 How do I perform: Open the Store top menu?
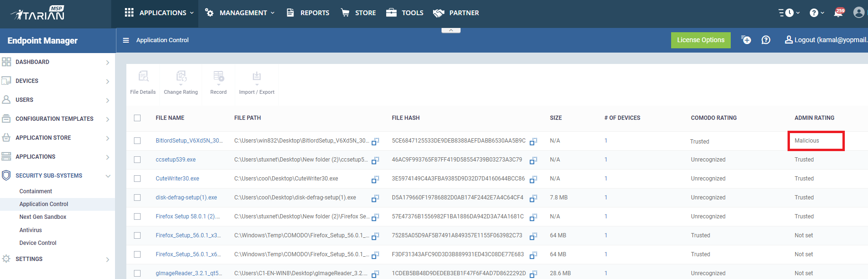coord(358,13)
